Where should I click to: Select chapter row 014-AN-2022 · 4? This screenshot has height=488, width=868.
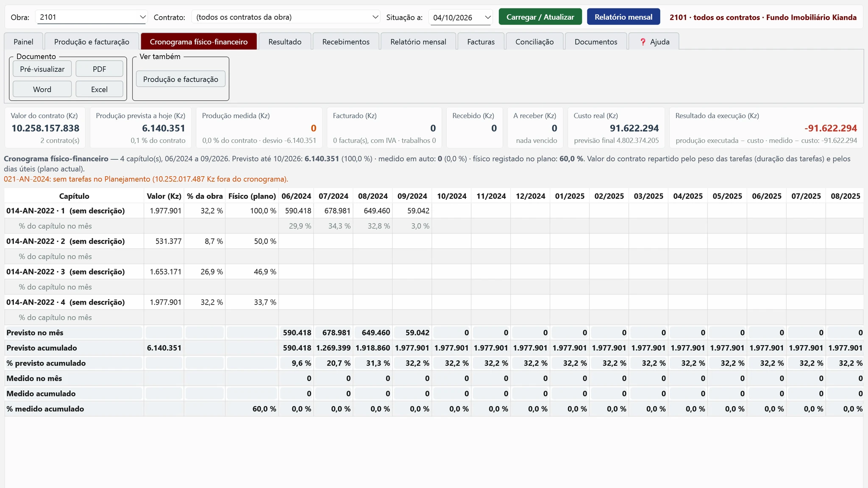[434, 302]
